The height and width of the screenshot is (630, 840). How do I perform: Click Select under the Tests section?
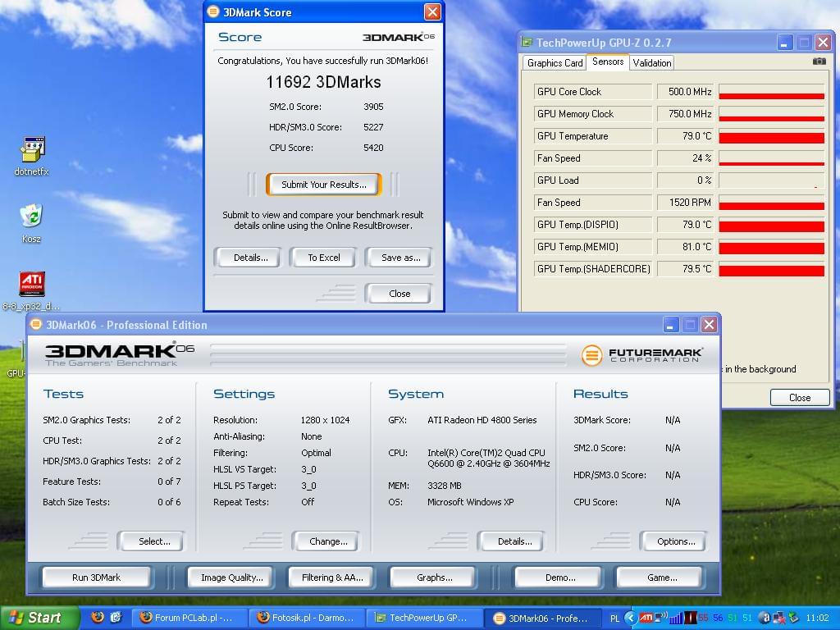153,541
